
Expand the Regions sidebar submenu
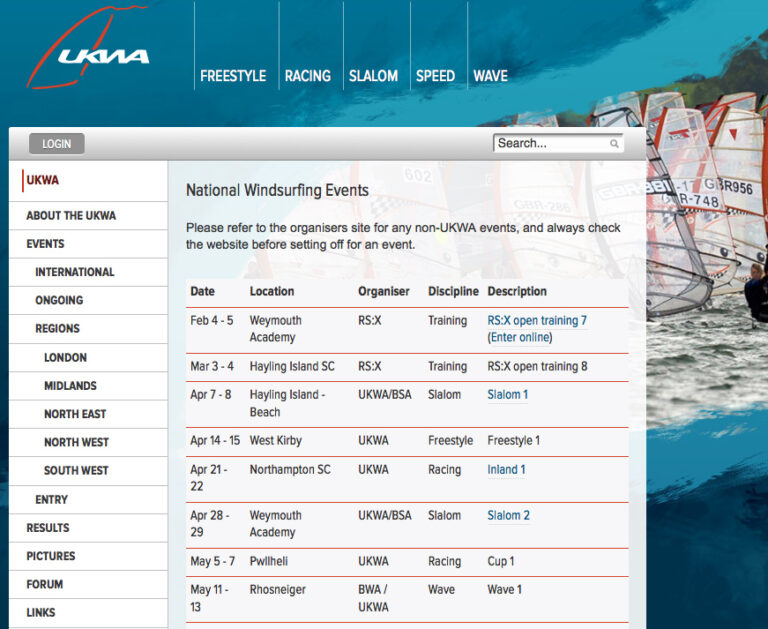[57, 329]
